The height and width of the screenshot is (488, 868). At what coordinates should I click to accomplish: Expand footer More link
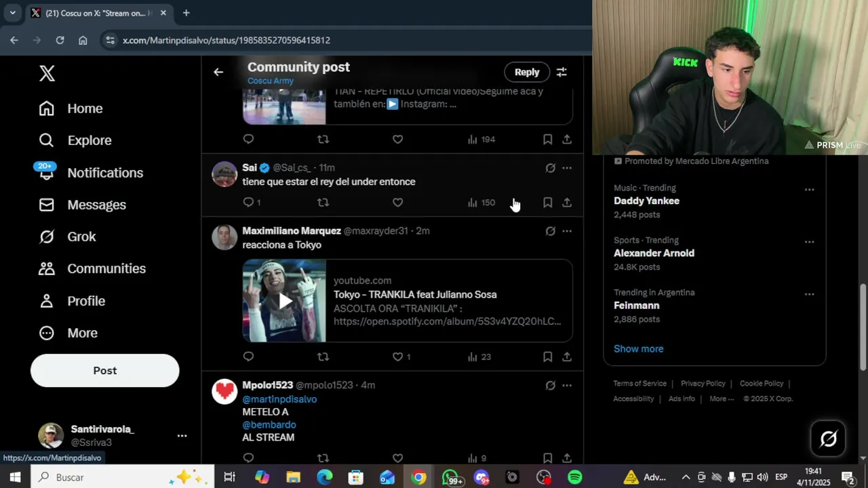pos(722,399)
